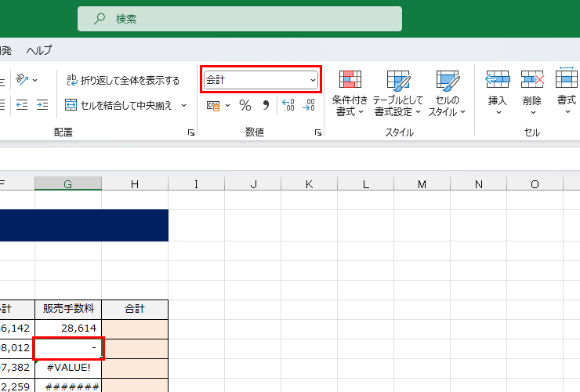
Task: Click the decrease decimal icon
Action: pyautogui.click(x=308, y=105)
